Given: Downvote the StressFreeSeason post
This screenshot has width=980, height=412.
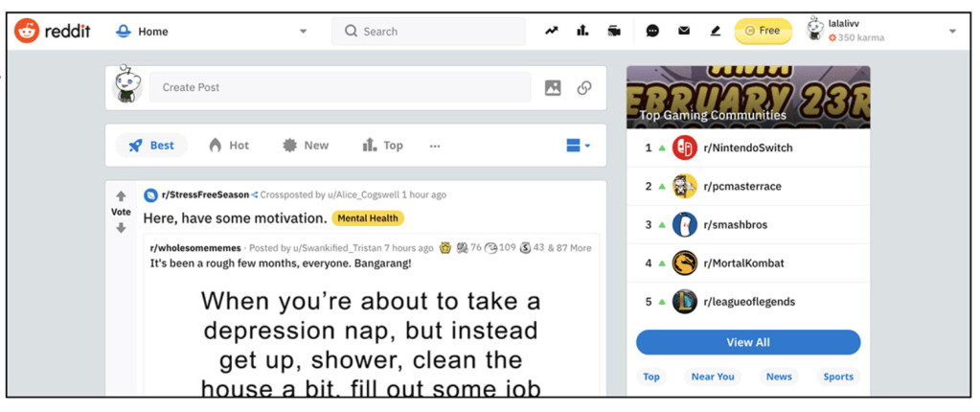Looking at the screenshot, I should 121,228.
